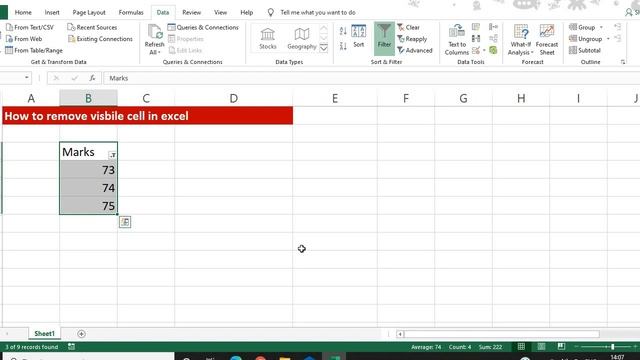Expand the Group dropdown arrow
Screen dimensions: 640x360
coord(601,27)
